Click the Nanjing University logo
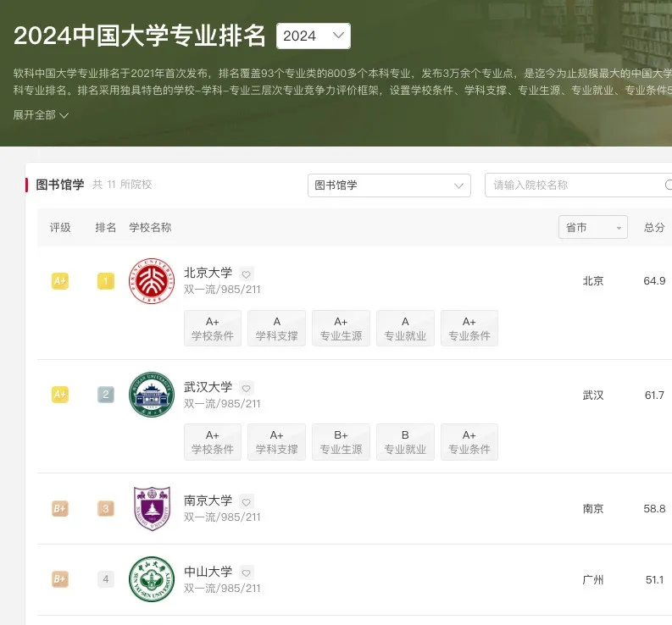Screen dimensions: 672x625 [152, 508]
